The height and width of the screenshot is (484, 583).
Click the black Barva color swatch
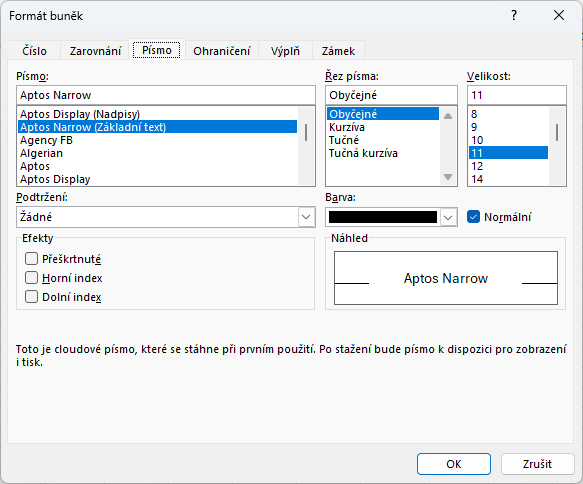click(x=383, y=217)
